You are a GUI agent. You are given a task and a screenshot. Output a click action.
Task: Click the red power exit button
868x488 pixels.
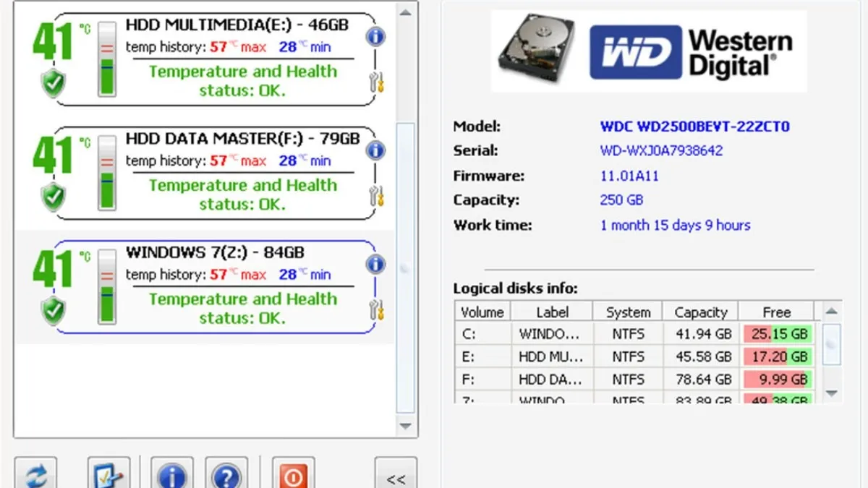click(x=293, y=474)
